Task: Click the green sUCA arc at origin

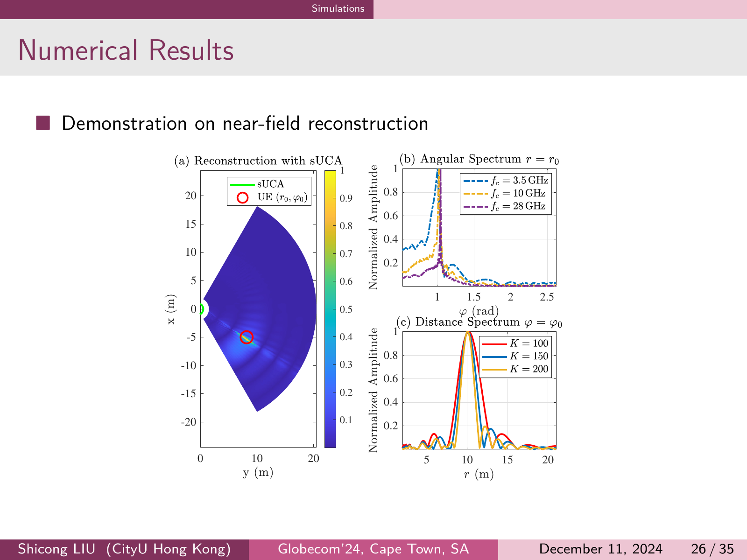Action: point(202,309)
